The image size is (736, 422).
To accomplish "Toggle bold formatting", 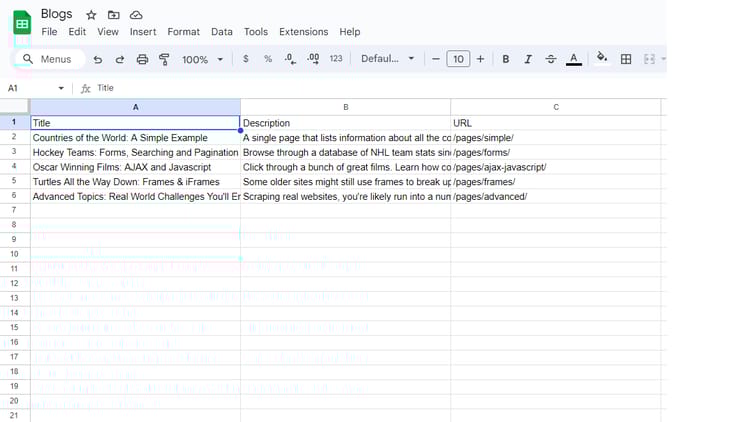I will pos(505,59).
